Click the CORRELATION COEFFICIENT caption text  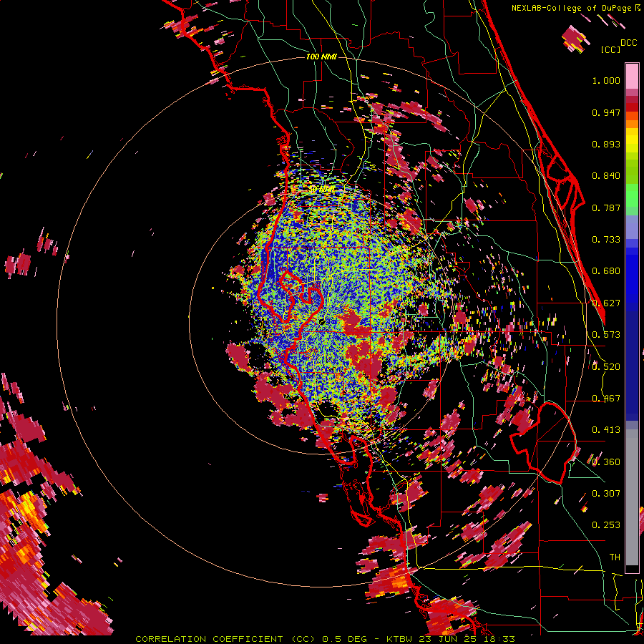click(209, 639)
